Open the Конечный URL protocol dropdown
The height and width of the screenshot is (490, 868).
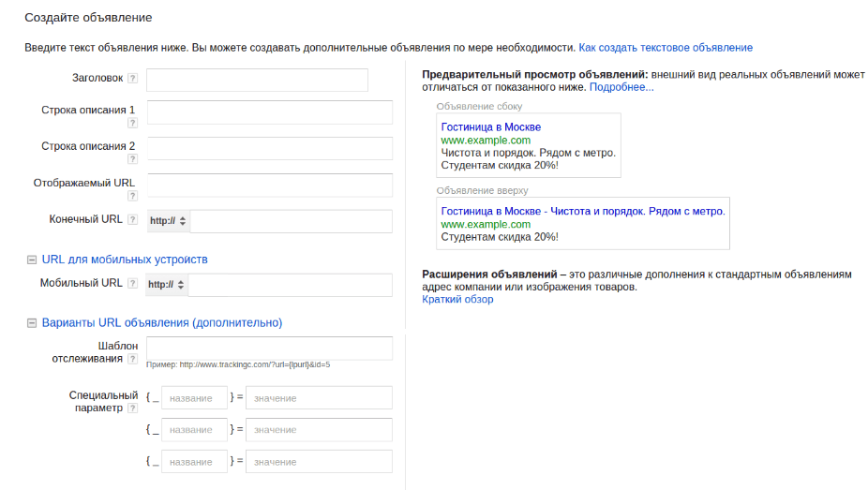(168, 221)
